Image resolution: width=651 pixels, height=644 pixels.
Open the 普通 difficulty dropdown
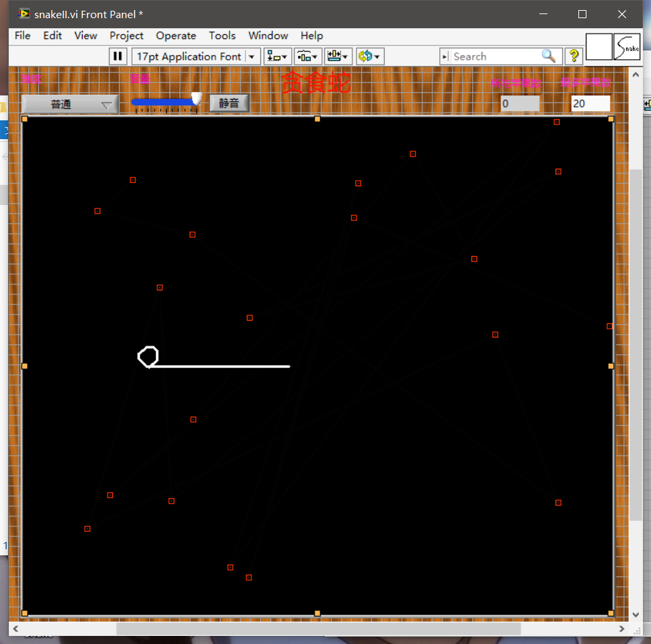pyautogui.click(x=70, y=104)
